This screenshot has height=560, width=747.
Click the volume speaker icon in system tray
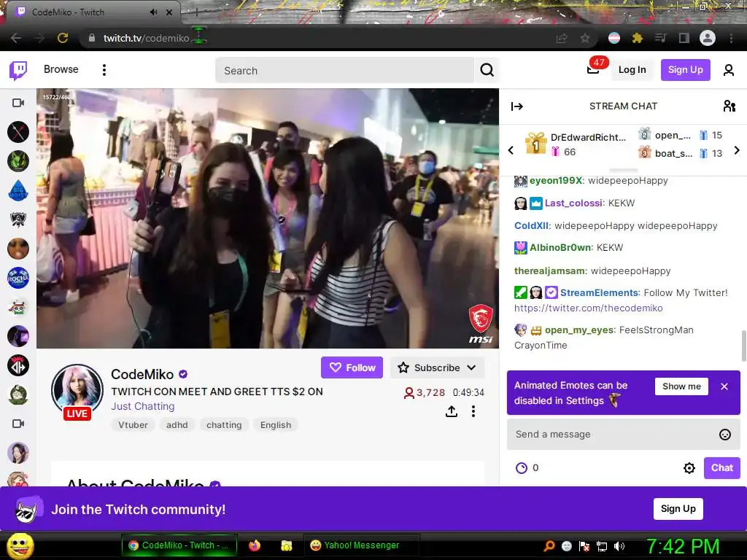[619, 546]
